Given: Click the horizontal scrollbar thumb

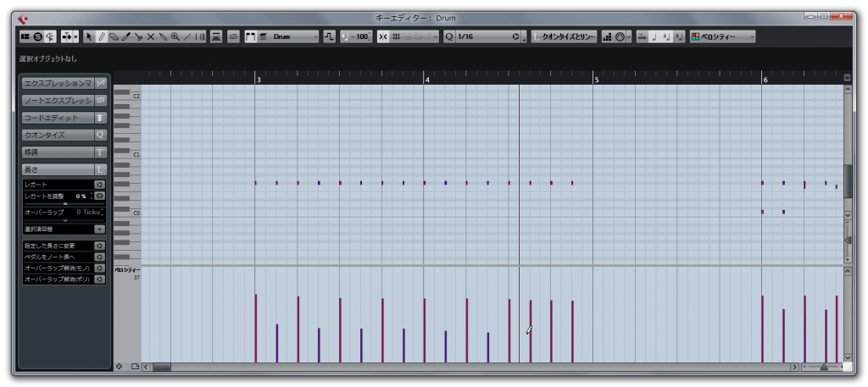Looking at the screenshot, I should pos(162,367).
